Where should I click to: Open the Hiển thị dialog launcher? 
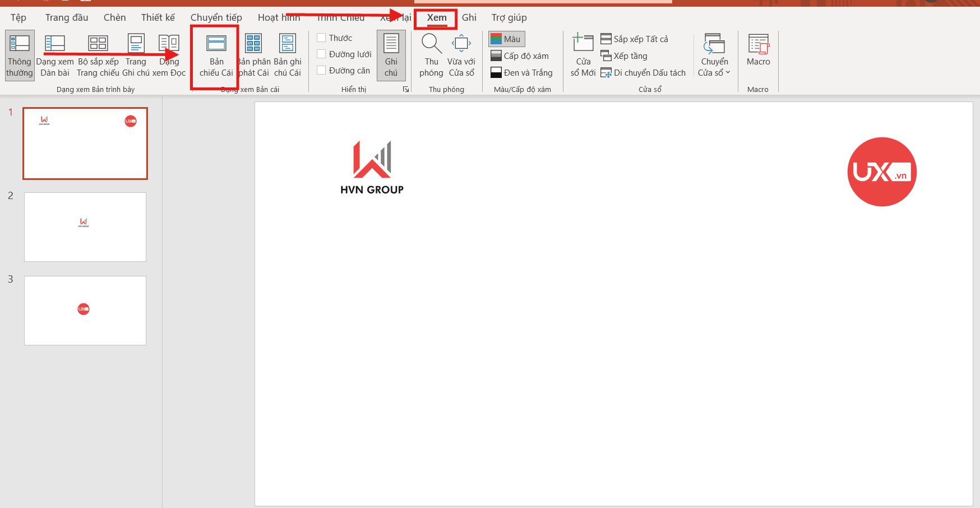pos(406,89)
